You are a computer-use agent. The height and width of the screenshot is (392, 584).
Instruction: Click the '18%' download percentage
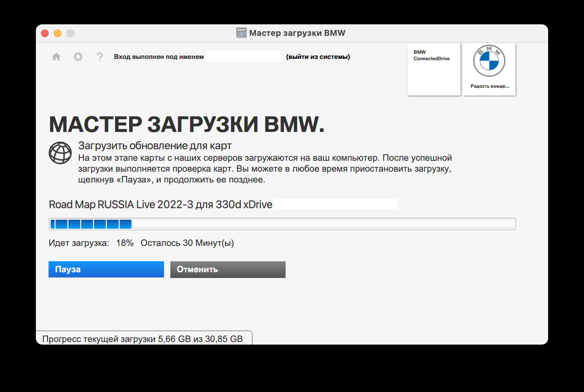click(125, 243)
